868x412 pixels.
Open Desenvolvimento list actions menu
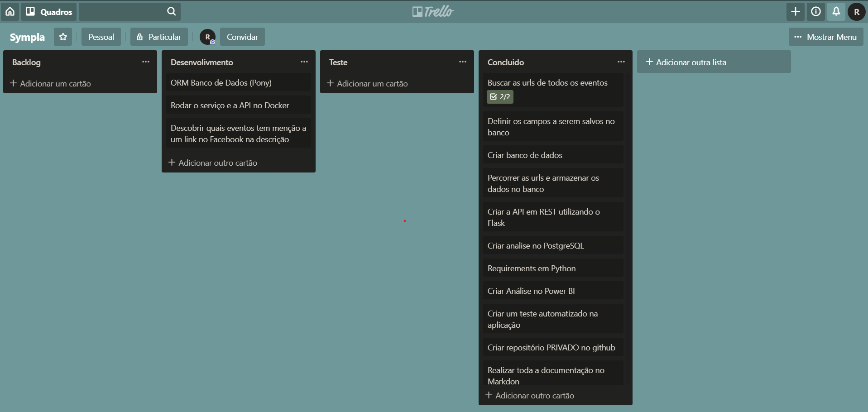[x=304, y=62]
